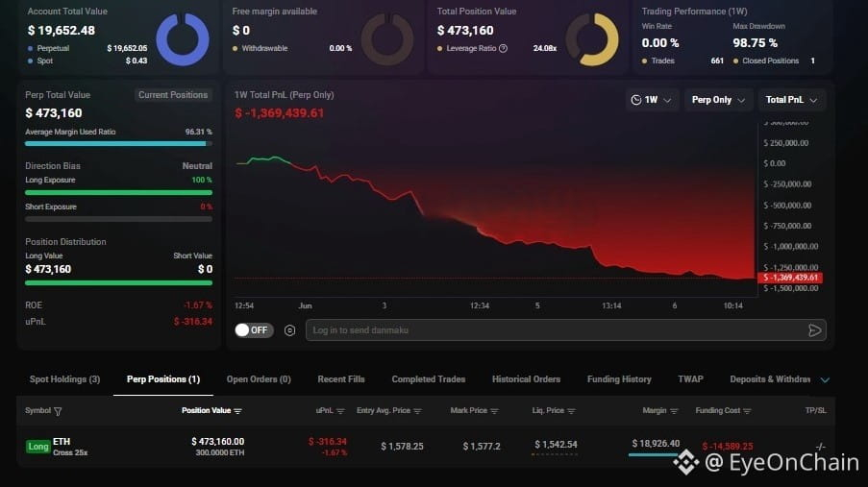Click the Account Total Value donut chart
The height and width of the screenshot is (487, 868).
point(183,39)
